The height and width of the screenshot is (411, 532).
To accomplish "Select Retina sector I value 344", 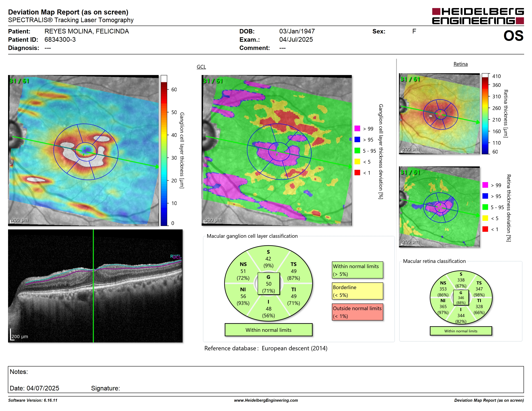I will (461, 315).
